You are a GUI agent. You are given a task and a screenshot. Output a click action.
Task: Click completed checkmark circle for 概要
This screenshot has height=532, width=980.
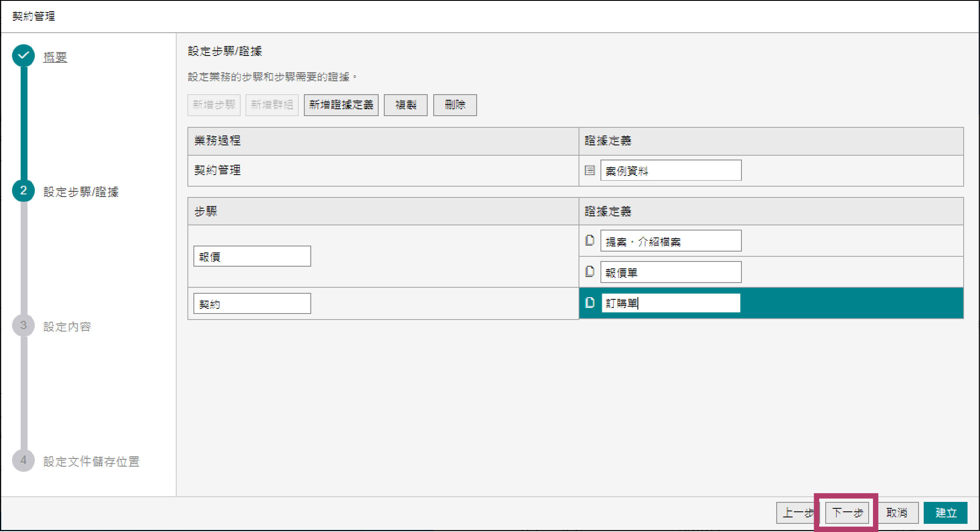pyautogui.click(x=24, y=56)
